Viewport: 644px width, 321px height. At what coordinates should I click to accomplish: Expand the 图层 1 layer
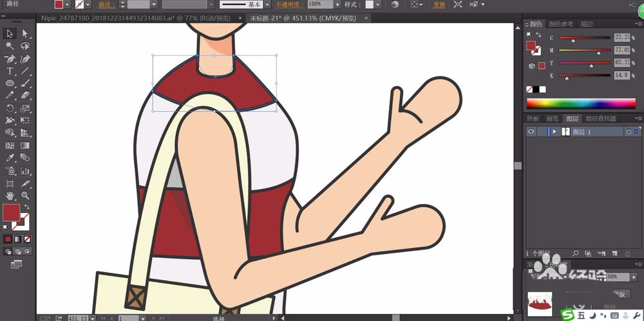[554, 131]
